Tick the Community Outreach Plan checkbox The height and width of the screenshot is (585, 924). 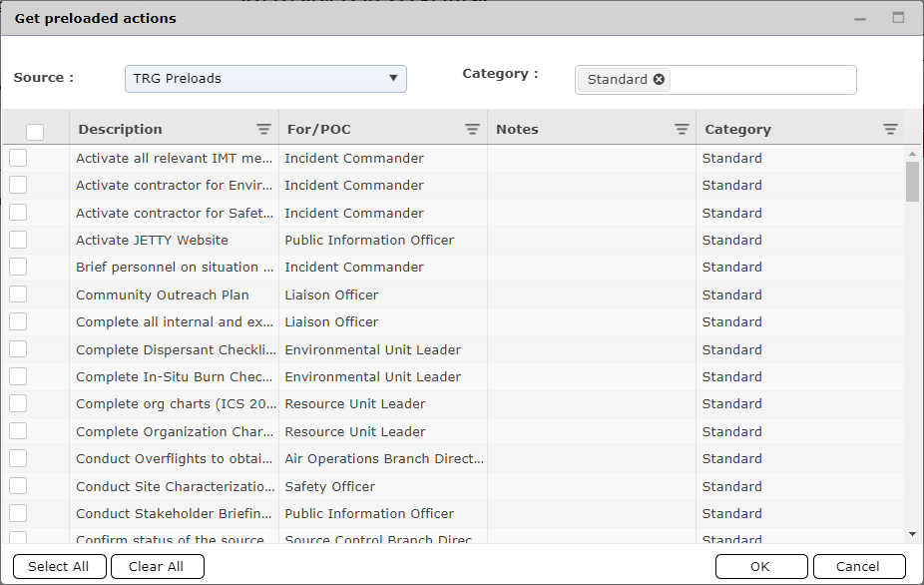coord(19,294)
